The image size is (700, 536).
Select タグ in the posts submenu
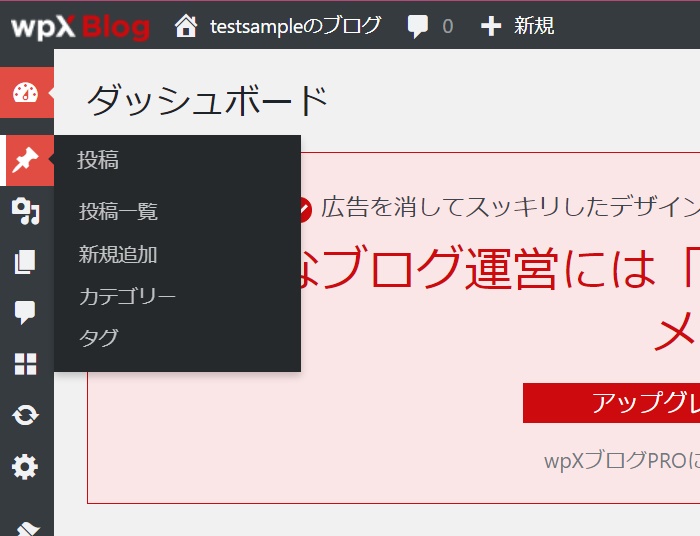(98, 338)
